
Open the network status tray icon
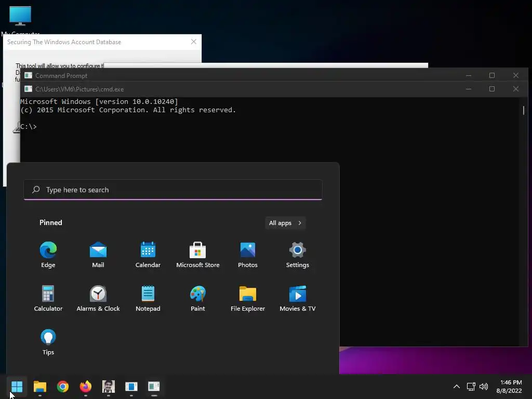click(471, 387)
